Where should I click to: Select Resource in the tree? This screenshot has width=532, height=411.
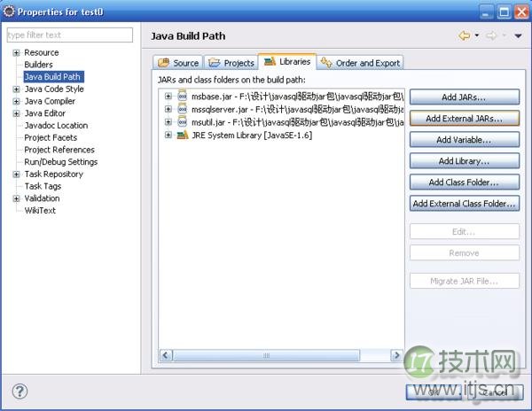42,53
